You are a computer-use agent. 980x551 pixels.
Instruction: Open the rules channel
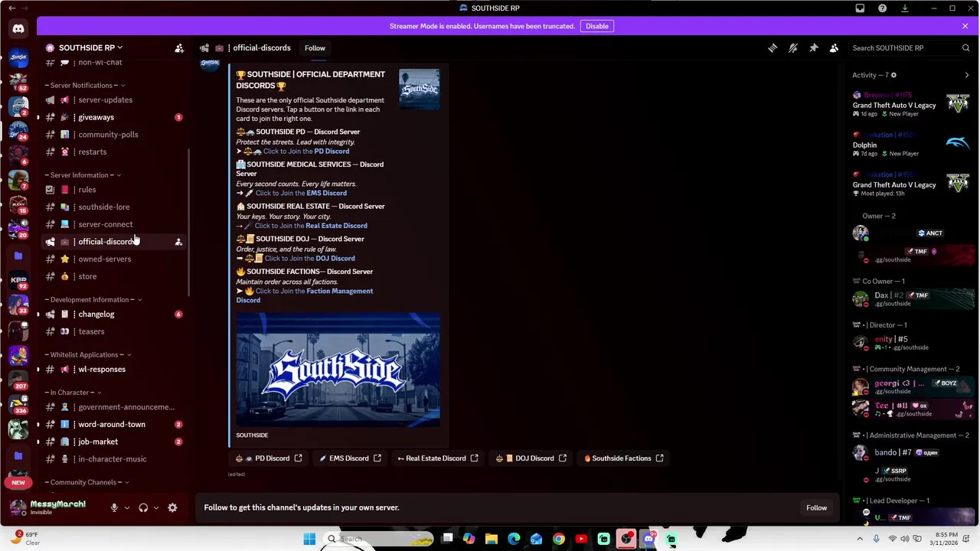pyautogui.click(x=113, y=190)
